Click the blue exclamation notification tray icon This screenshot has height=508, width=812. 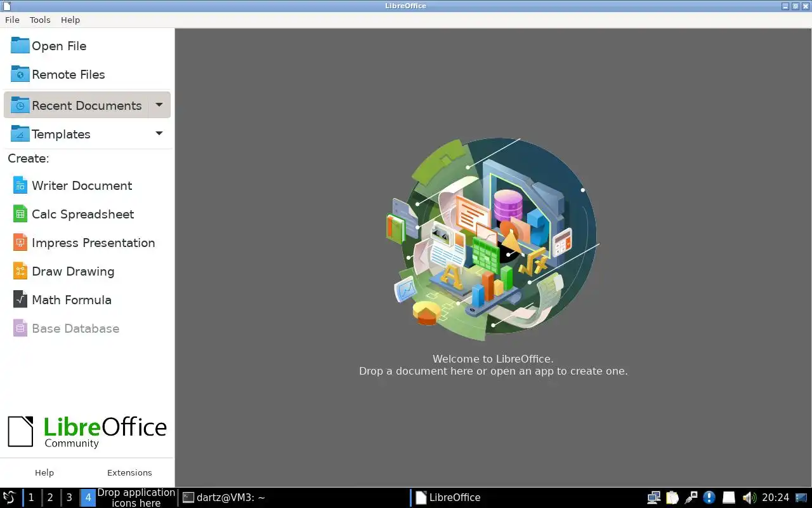(x=709, y=498)
